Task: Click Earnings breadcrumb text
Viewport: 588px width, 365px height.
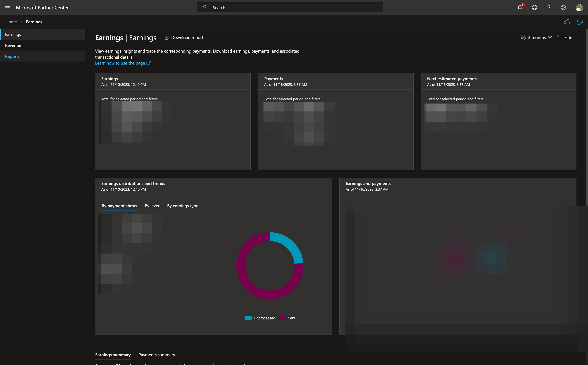Action: pos(34,22)
